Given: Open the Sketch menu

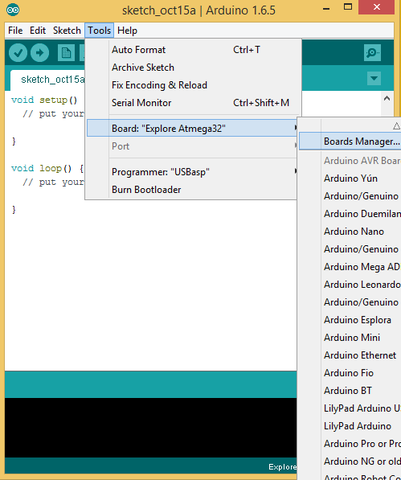Looking at the screenshot, I should pos(67,31).
